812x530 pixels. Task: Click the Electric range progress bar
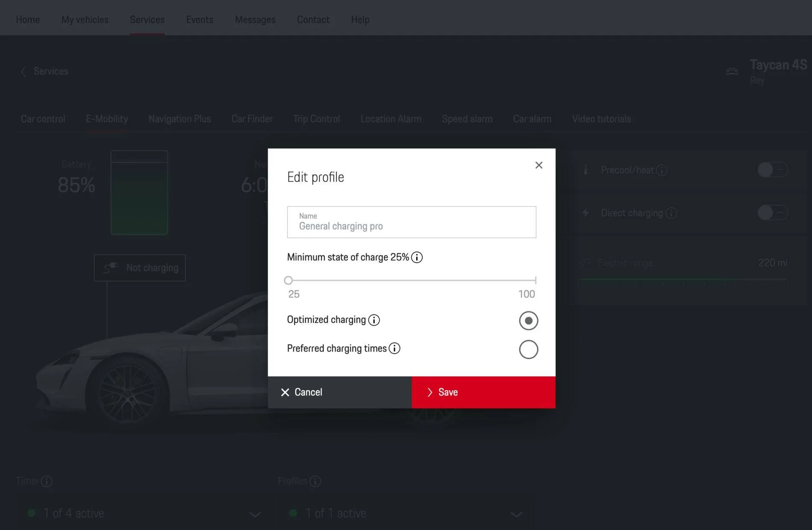(x=683, y=280)
